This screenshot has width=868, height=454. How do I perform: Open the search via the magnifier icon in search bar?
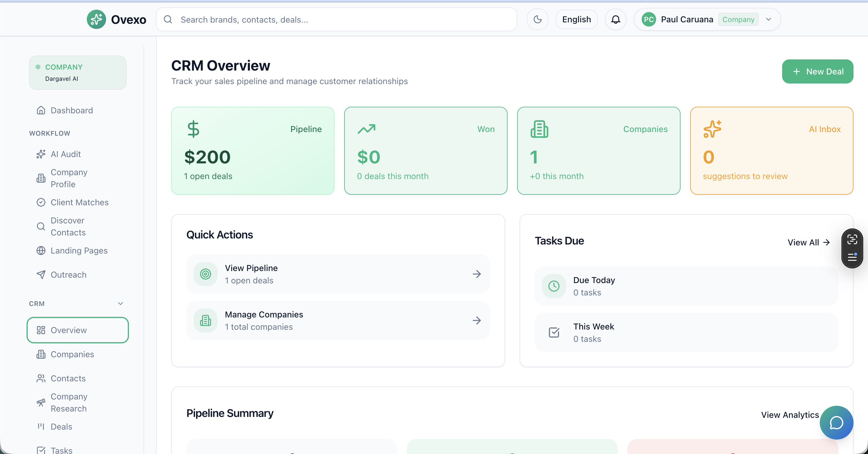(x=168, y=19)
